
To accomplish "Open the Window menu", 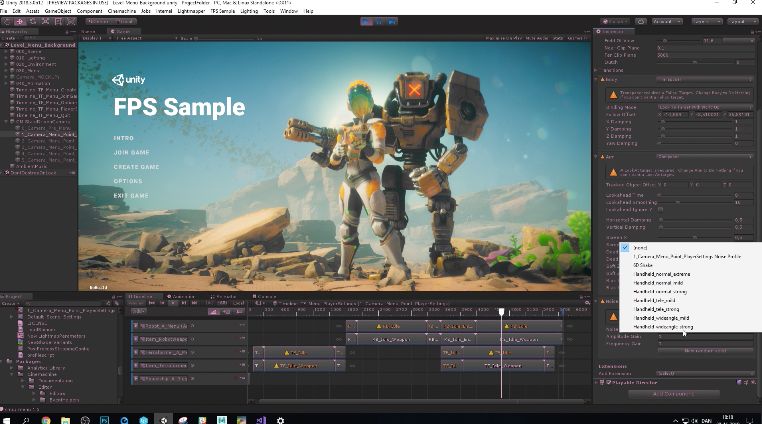I will 289,11.
